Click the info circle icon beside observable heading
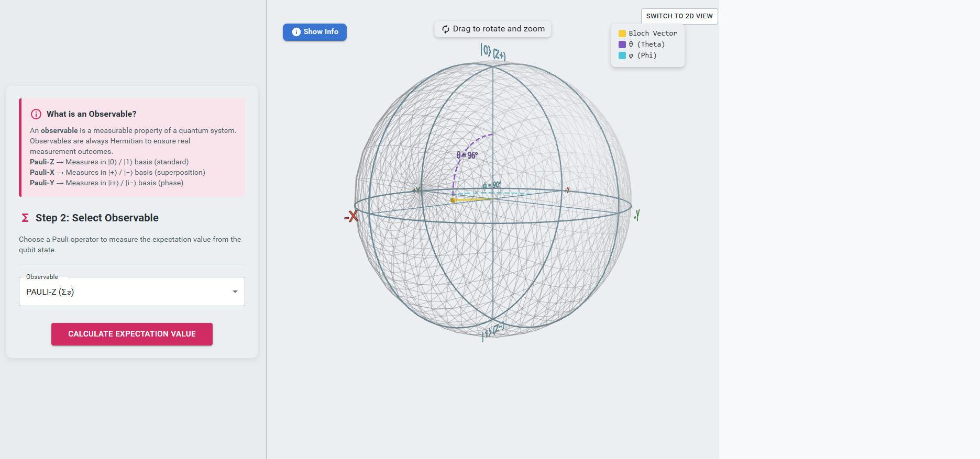Image resolution: width=980 pixels, height=459 pixels. coord(36,114)
